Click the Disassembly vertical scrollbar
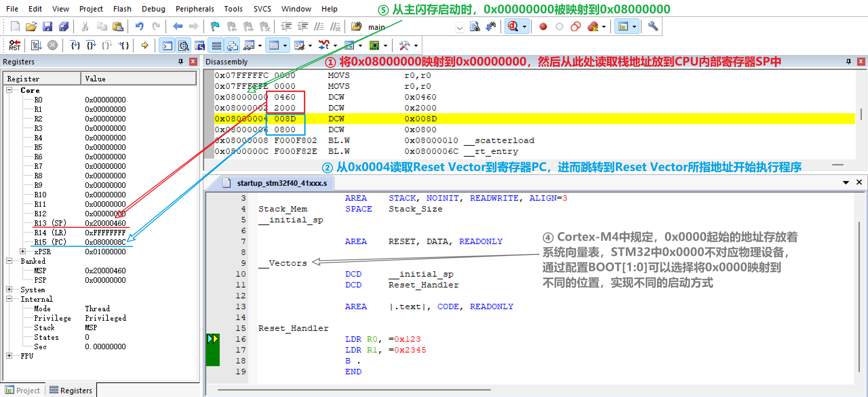The image size is (868, 397). pos(861,114)
